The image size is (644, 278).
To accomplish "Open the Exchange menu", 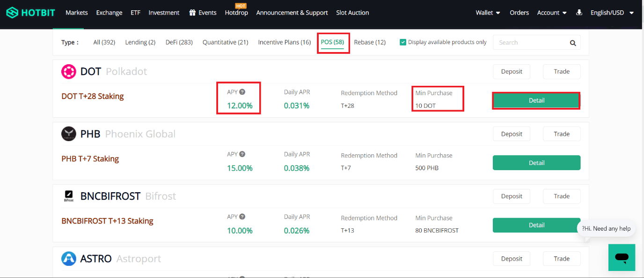I will (x=109, y=13).
